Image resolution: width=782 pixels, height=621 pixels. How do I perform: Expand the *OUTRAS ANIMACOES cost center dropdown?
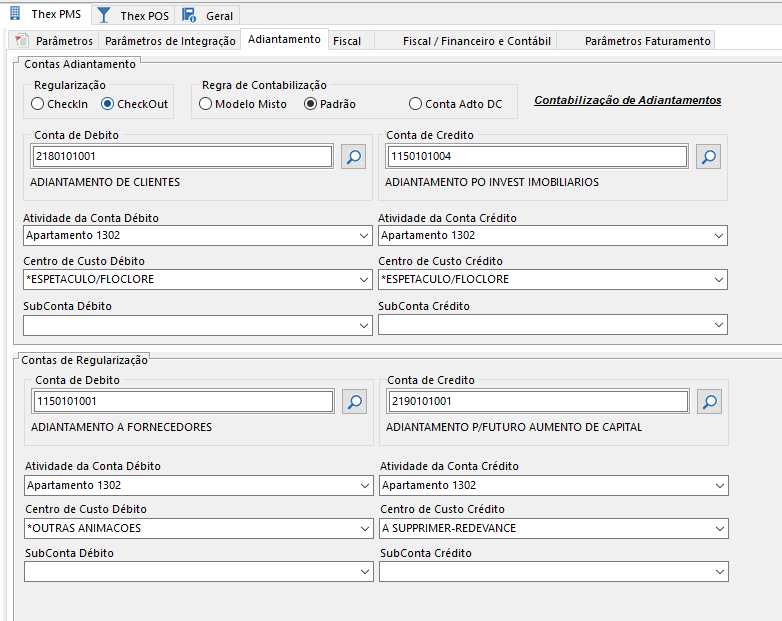pos(363,528)
